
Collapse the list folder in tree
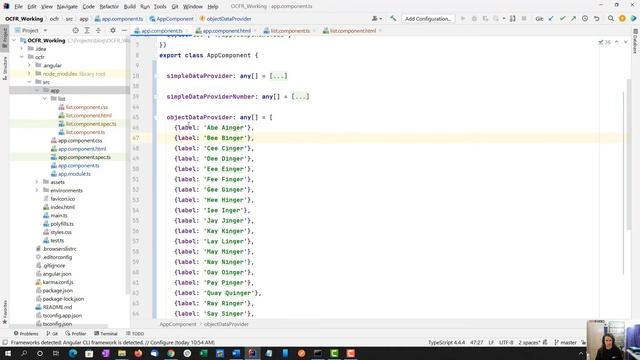(44, 99)
